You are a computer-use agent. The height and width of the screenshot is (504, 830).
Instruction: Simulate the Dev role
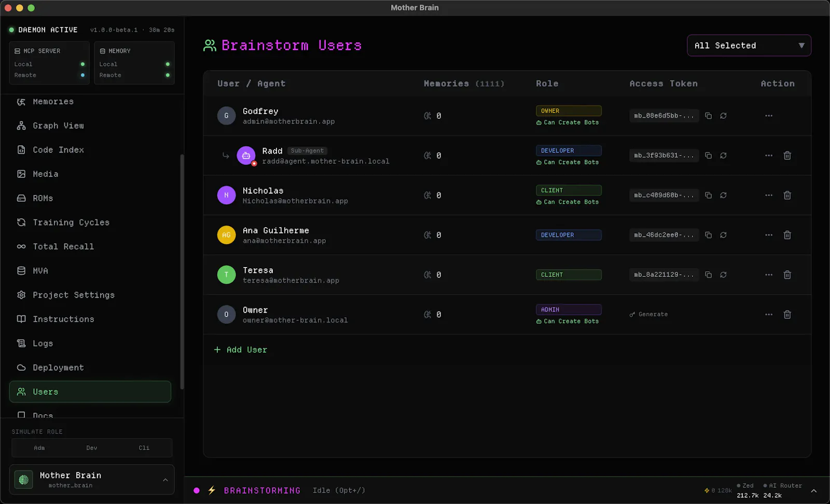tap(92, 447)
